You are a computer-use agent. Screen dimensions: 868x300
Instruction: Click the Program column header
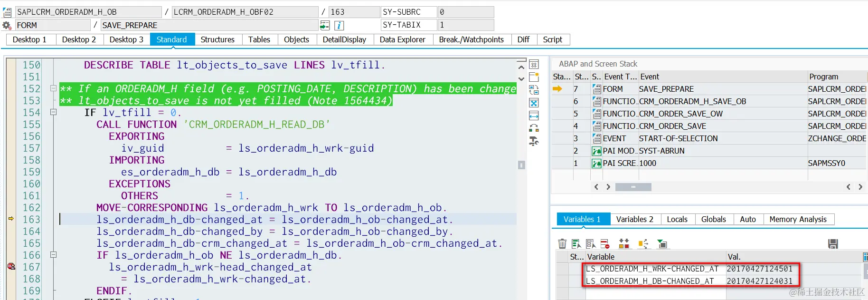pos(837,77)
